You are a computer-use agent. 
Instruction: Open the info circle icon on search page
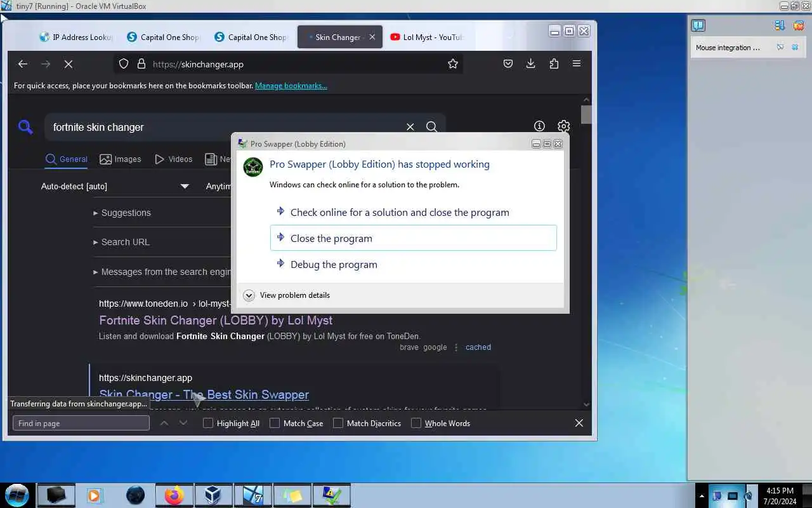tap(539, 126)
